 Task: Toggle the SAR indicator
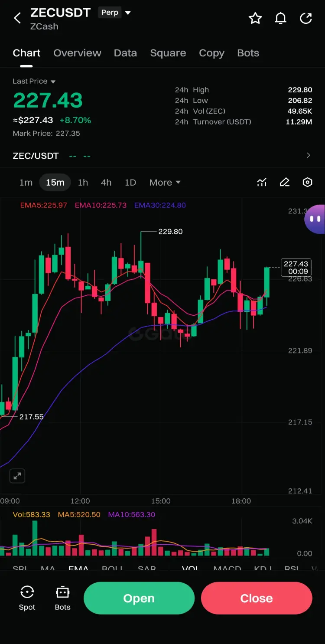[147, 568]
